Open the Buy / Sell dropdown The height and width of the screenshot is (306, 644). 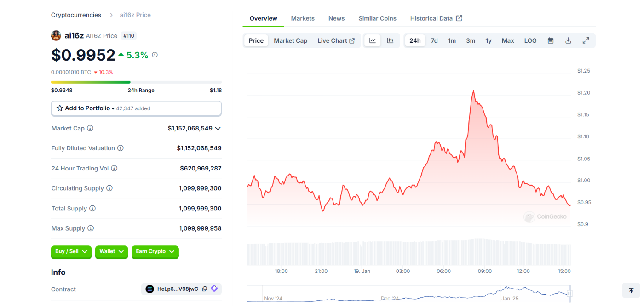coord(71,252)
